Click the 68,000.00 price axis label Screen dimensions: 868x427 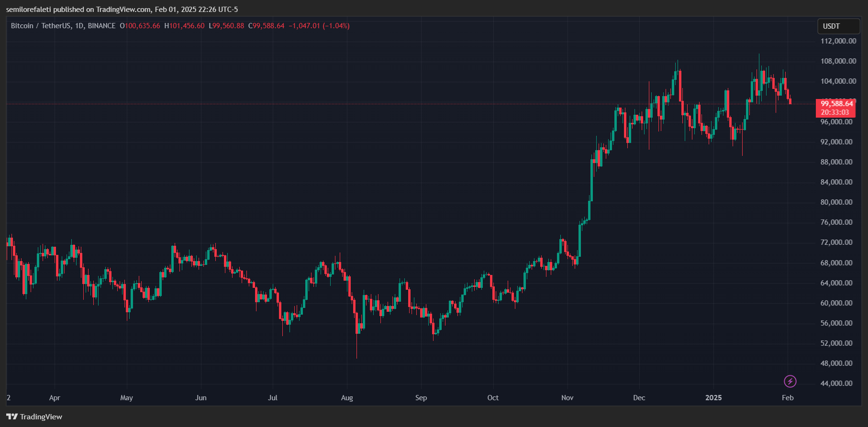click(x=836, y=263)
